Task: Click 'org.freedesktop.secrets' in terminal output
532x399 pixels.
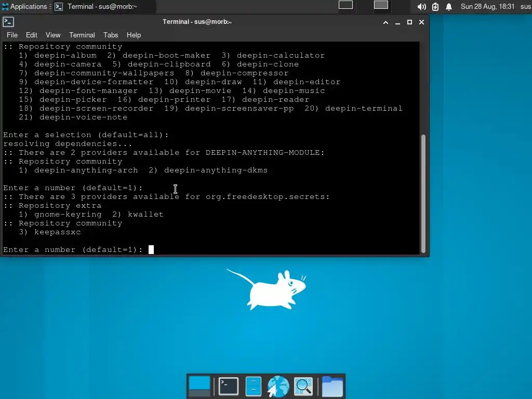Action: point(265,197)
